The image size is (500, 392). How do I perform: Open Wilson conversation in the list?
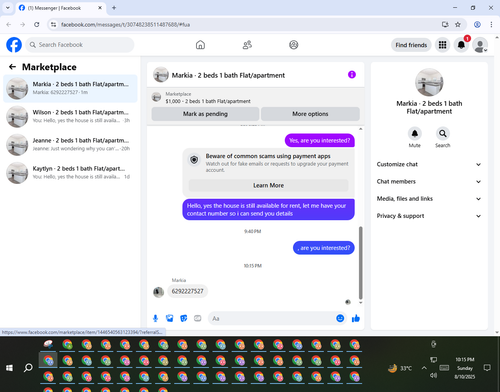pos(70,116)
